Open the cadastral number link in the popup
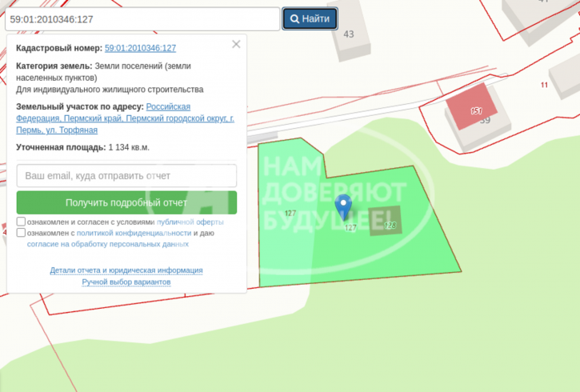Viewport: 580px width, 392px height. pyautogui.click(x=140, y=48)
